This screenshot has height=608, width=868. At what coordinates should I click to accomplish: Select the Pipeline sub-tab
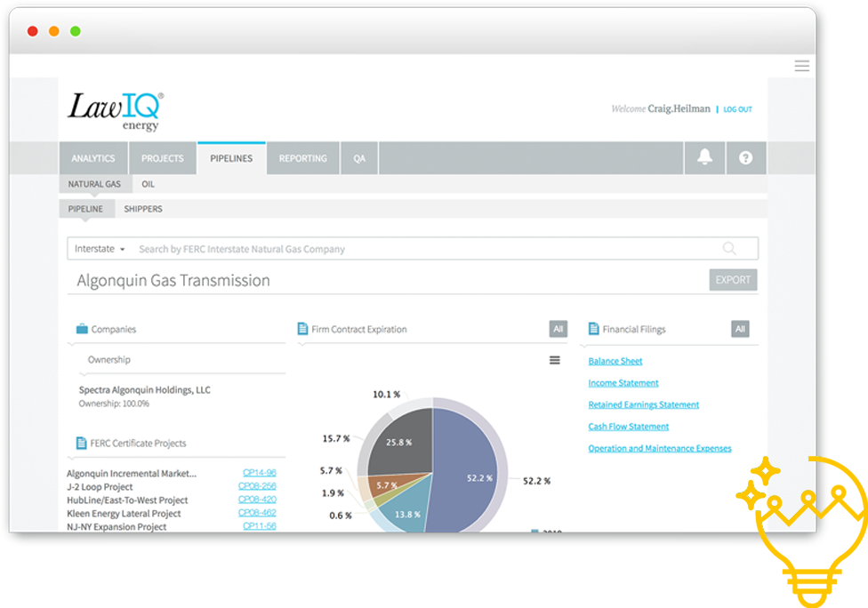(x=85, y=209)
